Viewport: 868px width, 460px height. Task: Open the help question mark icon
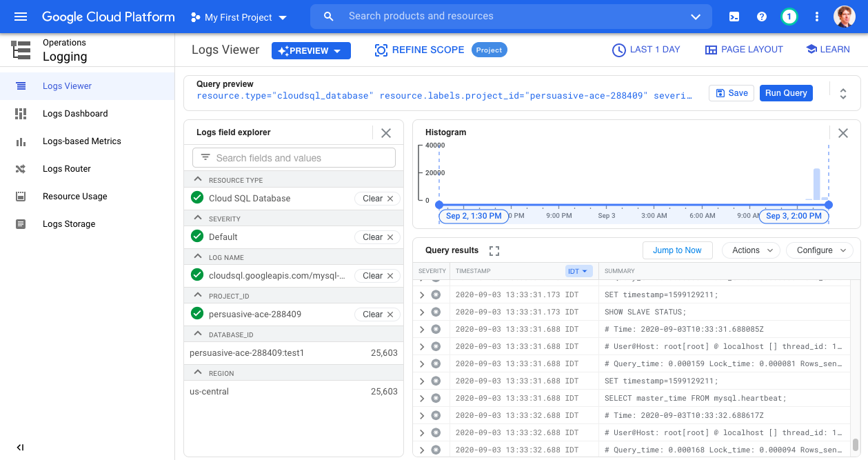click(762, 17)
